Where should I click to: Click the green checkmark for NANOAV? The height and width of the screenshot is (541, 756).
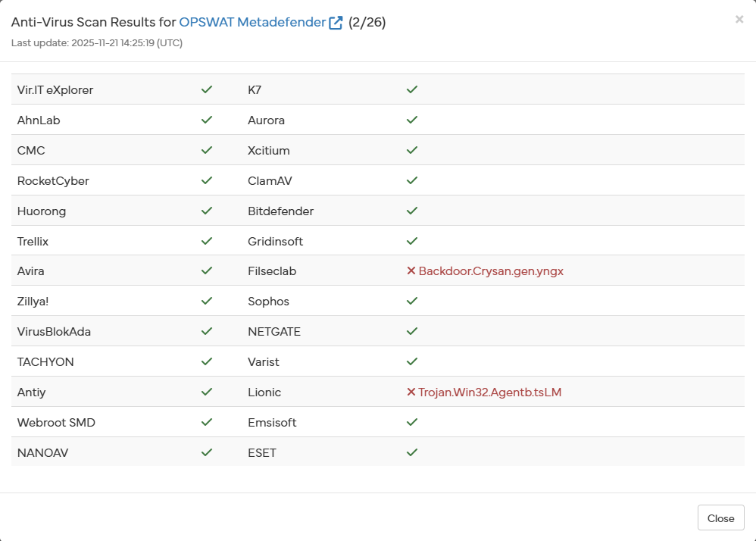206,453
